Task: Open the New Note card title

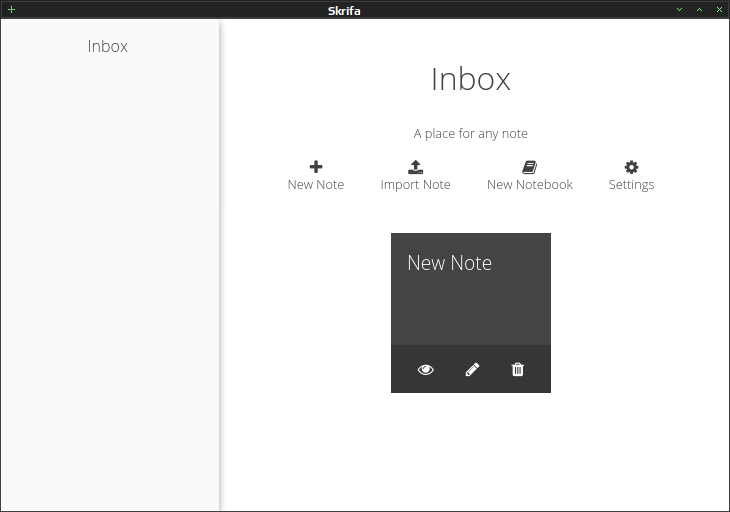Action: (x=449, y=263)
